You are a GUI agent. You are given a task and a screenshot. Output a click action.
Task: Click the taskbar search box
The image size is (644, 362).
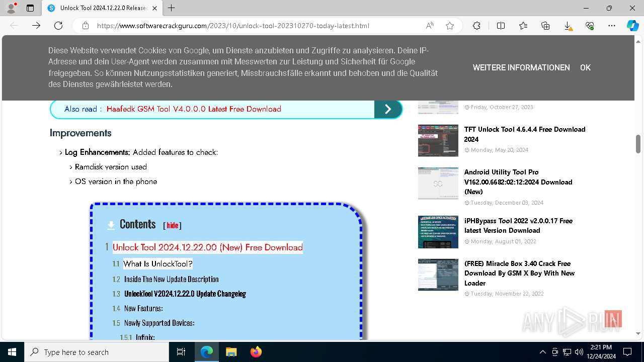[x=97, y=352]
